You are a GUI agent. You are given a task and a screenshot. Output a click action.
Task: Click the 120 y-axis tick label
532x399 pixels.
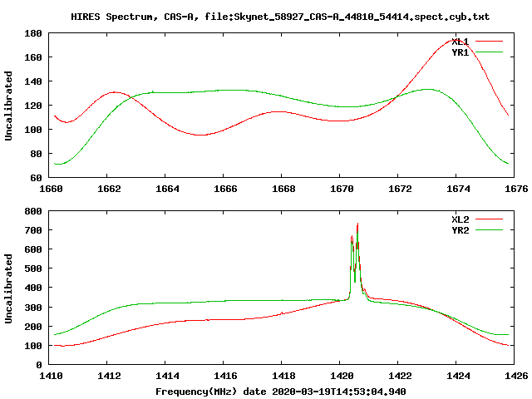(33, 106)
